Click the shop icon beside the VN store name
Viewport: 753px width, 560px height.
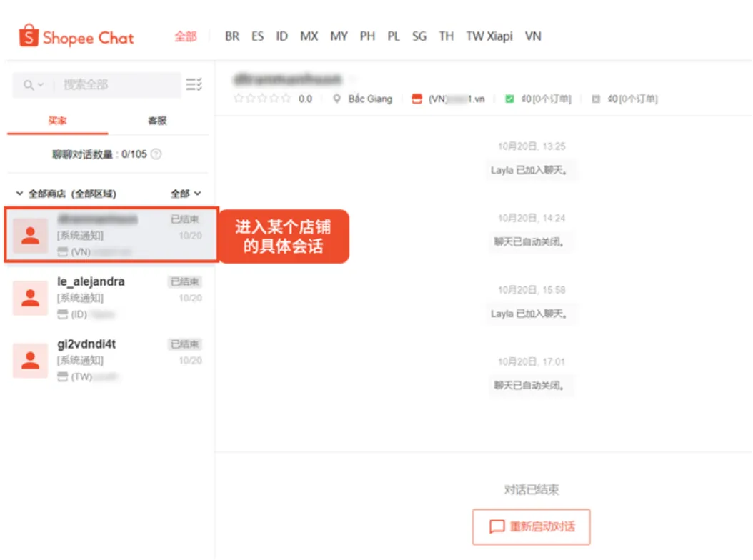click(416, 99)
